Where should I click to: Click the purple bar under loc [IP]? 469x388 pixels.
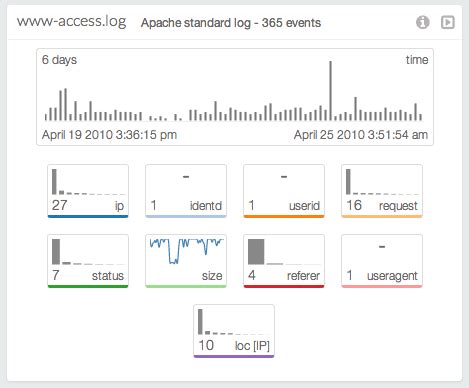coord(234,356)
